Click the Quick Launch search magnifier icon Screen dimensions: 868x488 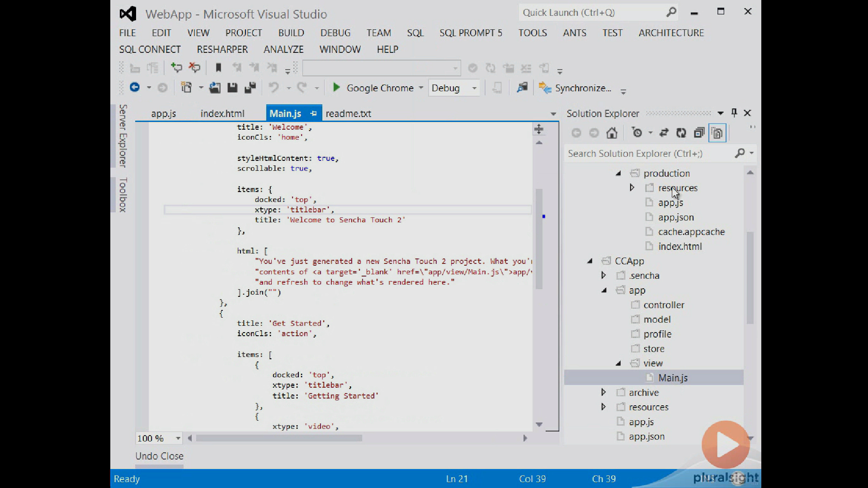pos(671,12)
